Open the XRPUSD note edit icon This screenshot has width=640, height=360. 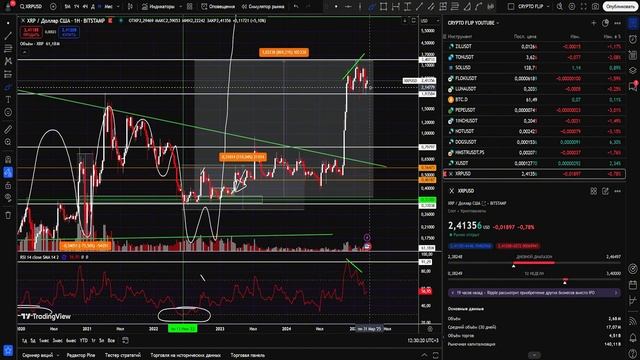[x=605, y=191]
